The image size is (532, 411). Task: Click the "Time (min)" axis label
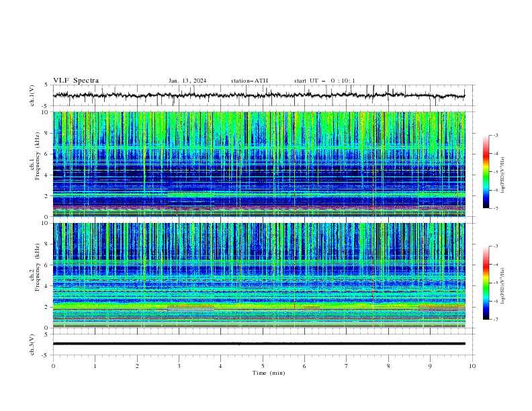(x=269, y=373)
